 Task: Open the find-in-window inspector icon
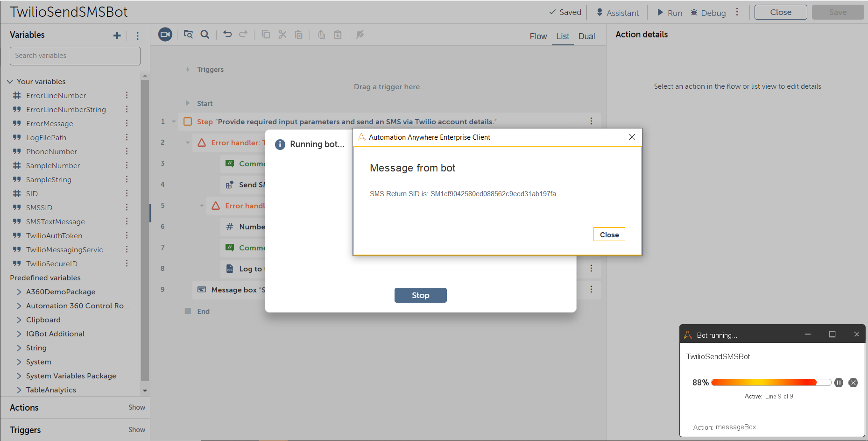tap(188, 34)
